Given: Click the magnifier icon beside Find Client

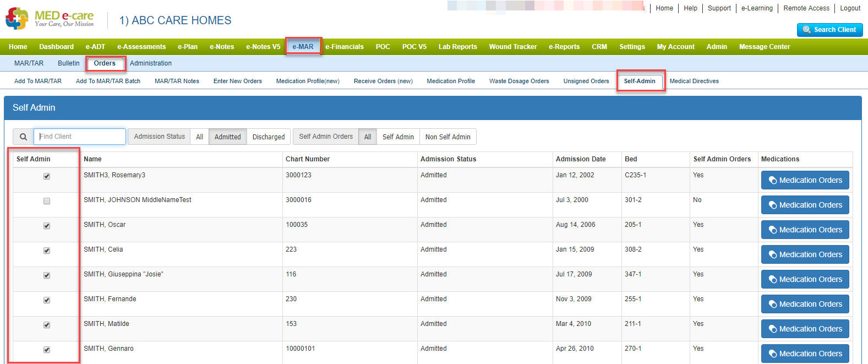Looking at the screenshot, I should tap(23, 137).
